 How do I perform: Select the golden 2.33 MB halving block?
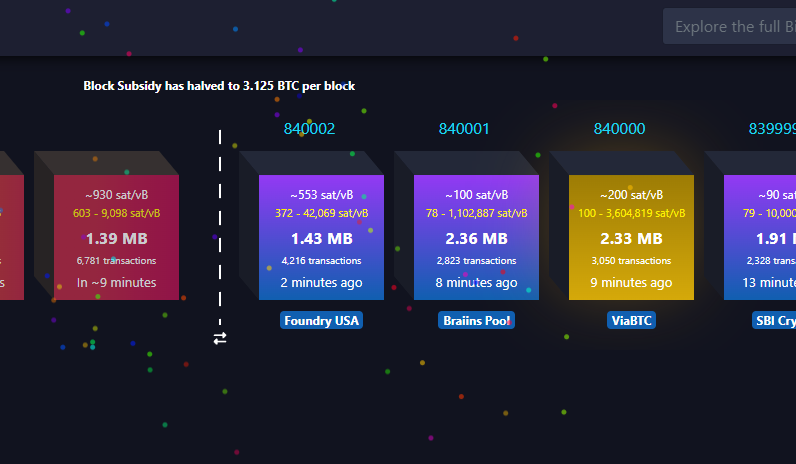[631, 237]
